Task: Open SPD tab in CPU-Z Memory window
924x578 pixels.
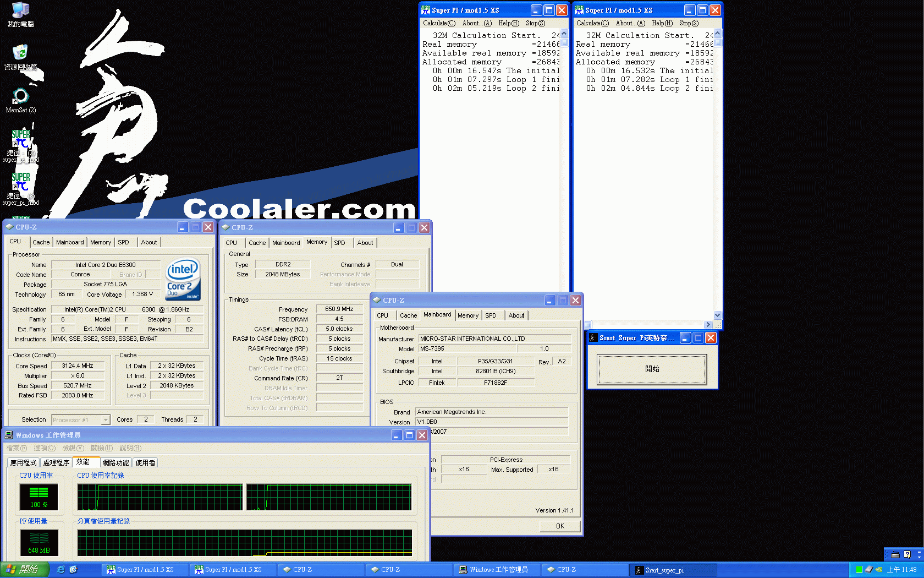Action: point(340,243)
